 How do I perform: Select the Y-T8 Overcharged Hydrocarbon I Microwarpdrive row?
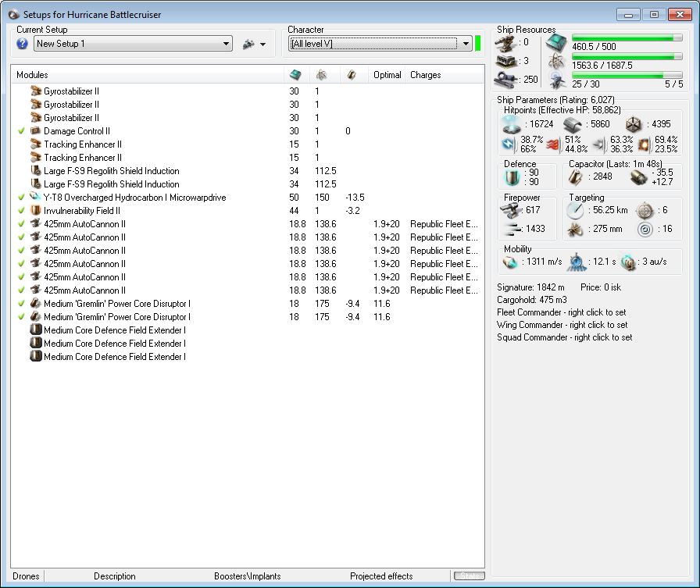pyautogui.click(x=248, y=198)
